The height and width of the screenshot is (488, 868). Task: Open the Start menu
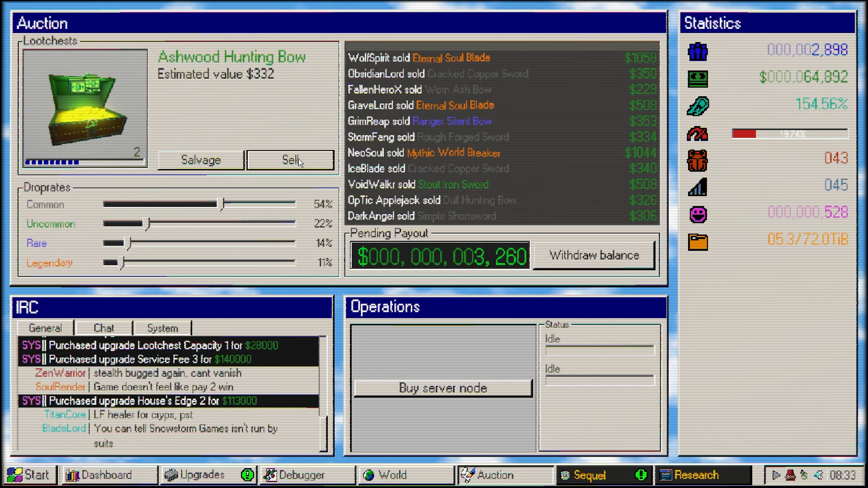pos(29,475)
